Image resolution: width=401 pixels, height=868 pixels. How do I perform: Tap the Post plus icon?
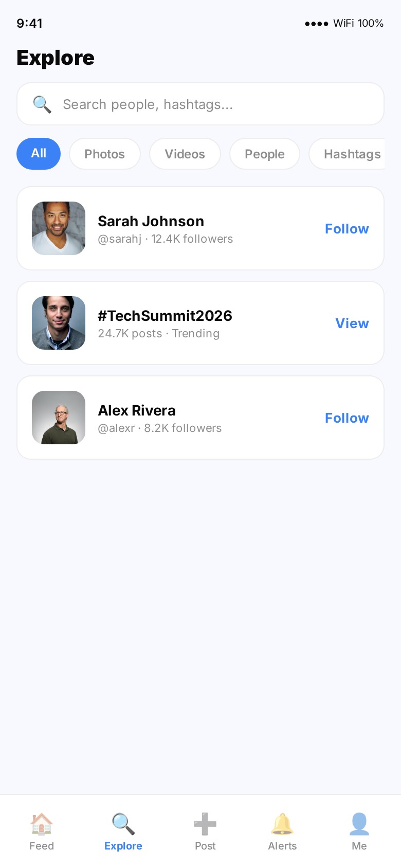coord(205,824)
